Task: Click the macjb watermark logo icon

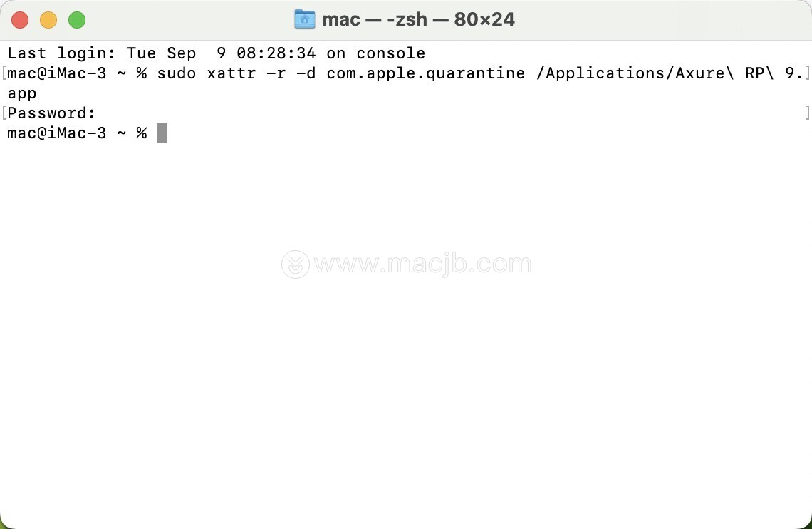Action: [296, 264]
